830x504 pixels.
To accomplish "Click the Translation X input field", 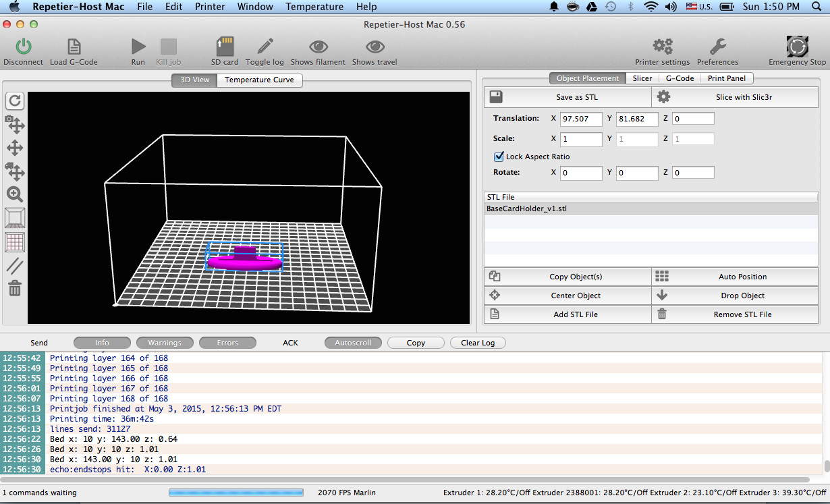I will [x=581, y=119].
